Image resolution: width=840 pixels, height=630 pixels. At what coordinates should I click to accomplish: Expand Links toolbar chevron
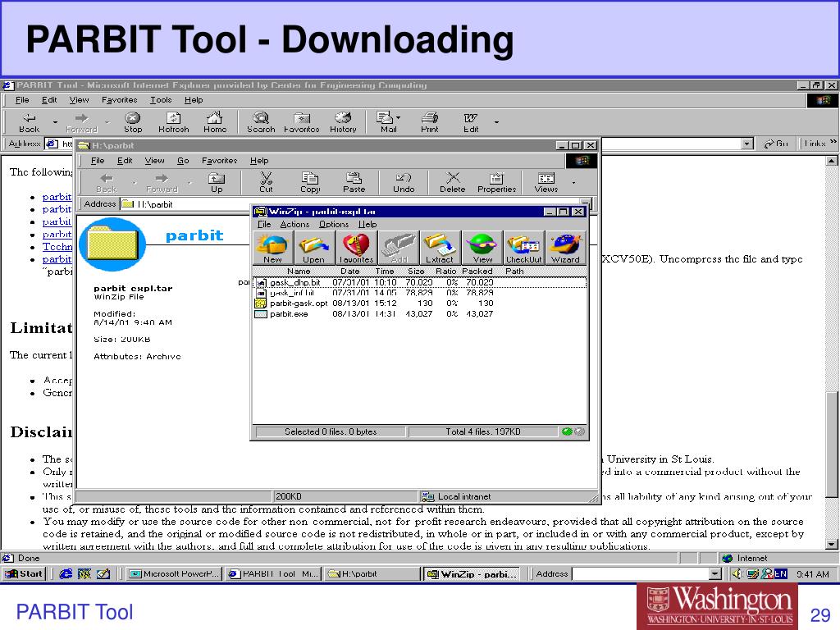[833, 143]
